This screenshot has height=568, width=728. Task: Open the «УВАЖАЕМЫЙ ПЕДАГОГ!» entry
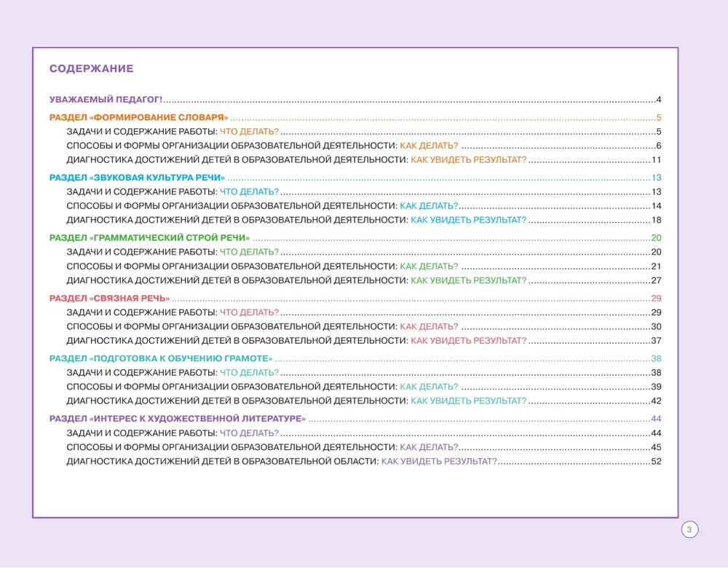coord(106,100)
